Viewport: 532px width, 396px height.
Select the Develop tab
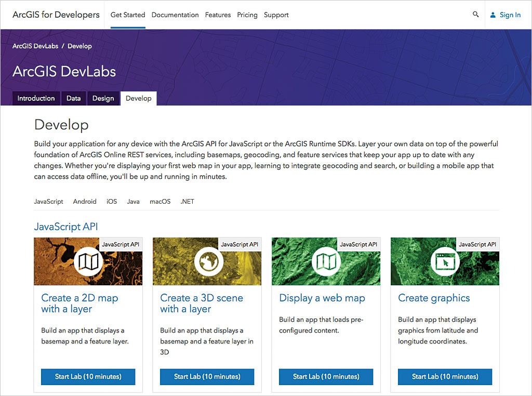click(x=138, y=98)
